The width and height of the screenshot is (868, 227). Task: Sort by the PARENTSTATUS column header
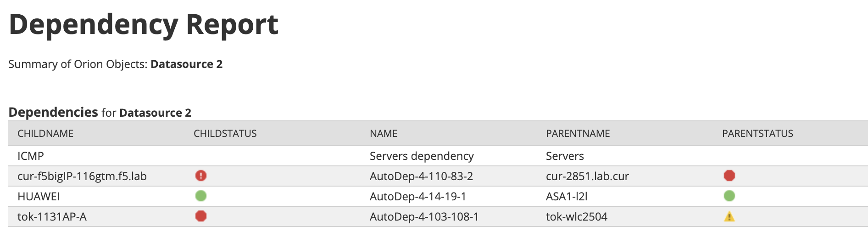coord(758,134)
